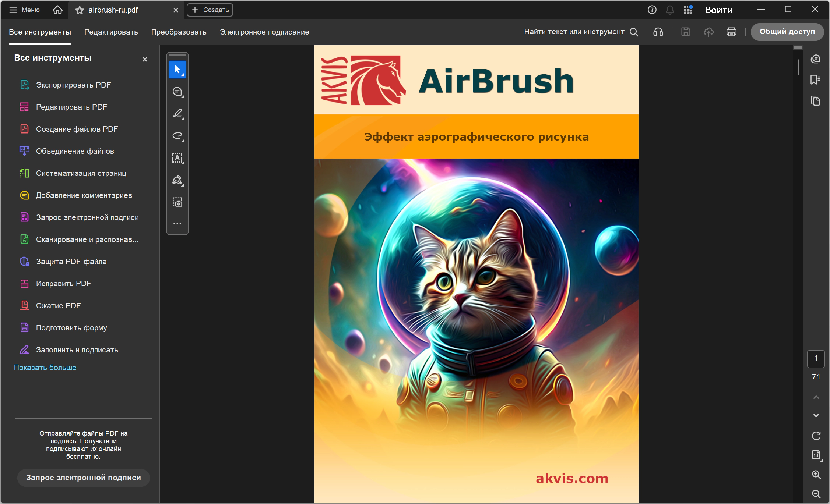
Task: Select the text box tool
Action: tap(177, 158)
